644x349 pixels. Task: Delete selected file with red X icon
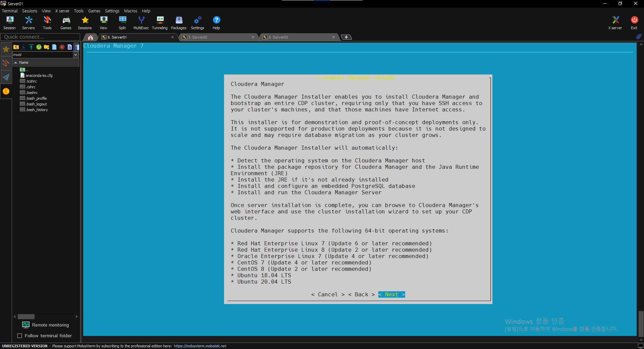(x=62, y=47)
